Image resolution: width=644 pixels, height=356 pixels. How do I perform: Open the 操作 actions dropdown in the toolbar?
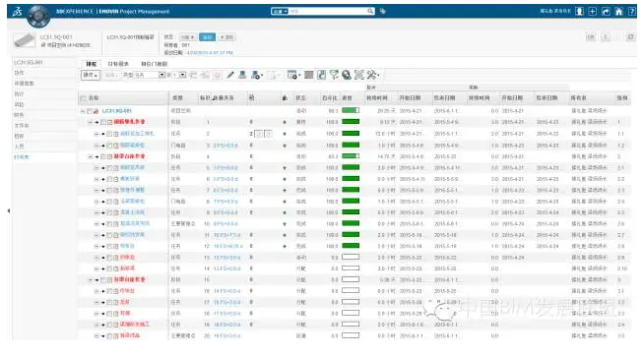point(91,75)
